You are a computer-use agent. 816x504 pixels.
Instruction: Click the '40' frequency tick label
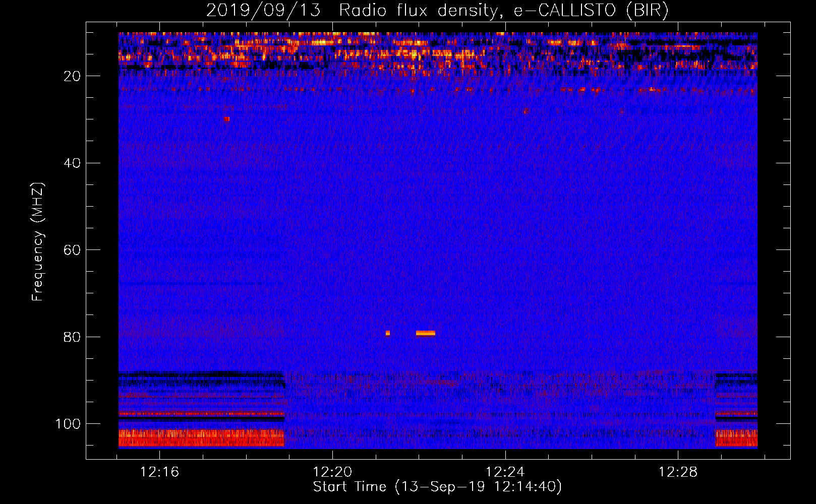click(73, 163)
